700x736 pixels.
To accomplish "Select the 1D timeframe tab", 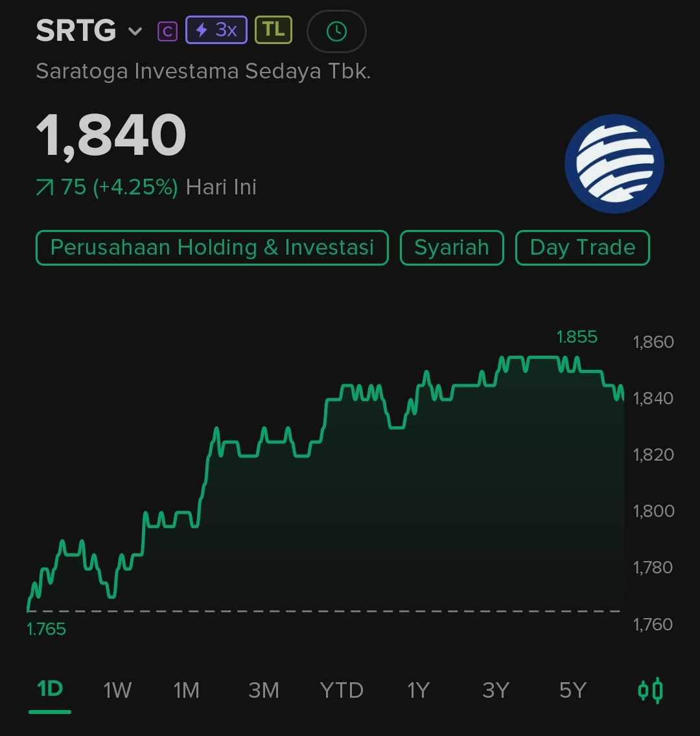I will 50,690.
